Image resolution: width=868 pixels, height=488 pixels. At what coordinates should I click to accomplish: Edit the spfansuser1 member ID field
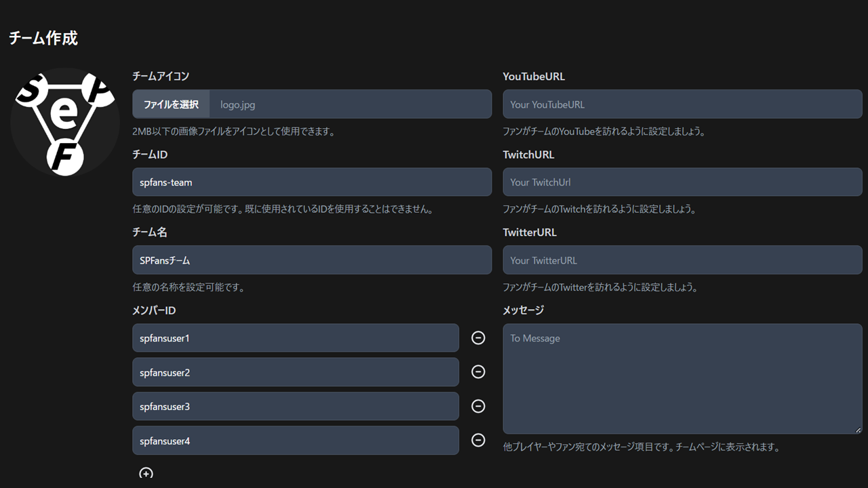[x=296, y=338]
